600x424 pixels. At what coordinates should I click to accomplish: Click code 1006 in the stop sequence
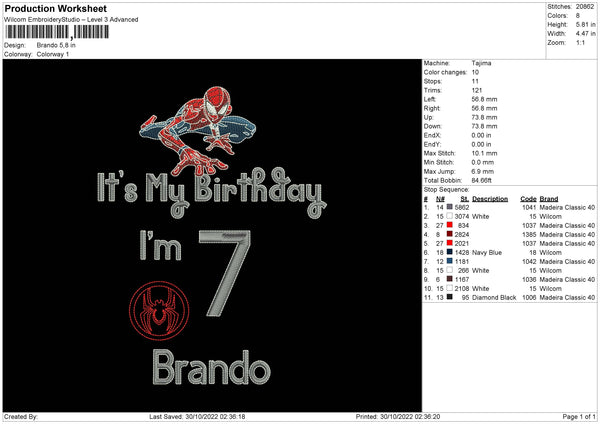tap(530, 297)
